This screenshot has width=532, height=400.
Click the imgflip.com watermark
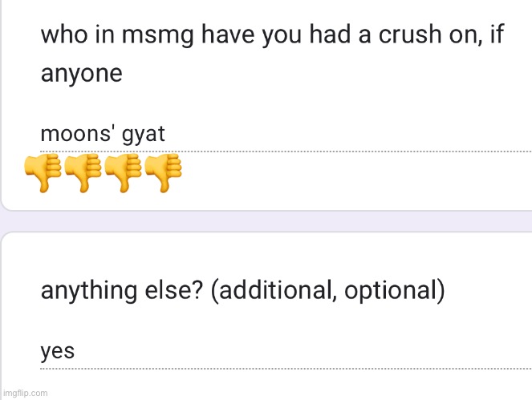(26, 393)
